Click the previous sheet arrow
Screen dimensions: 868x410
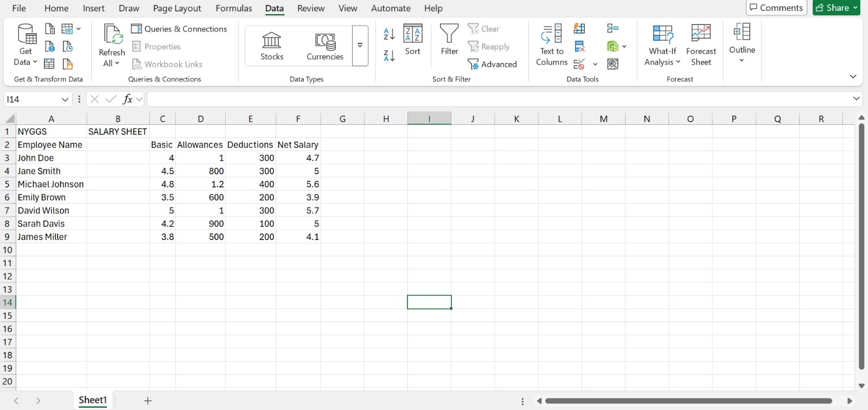(x=16, y=401)
